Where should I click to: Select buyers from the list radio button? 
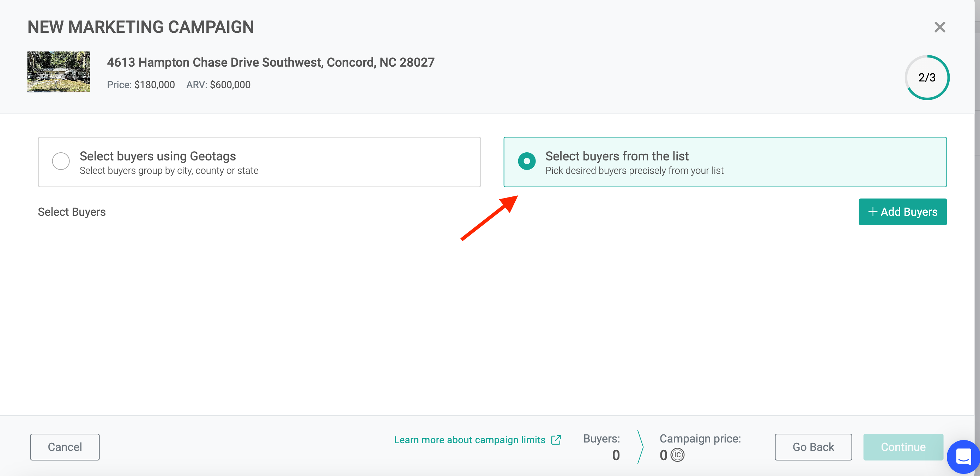[x=527, y=161]
